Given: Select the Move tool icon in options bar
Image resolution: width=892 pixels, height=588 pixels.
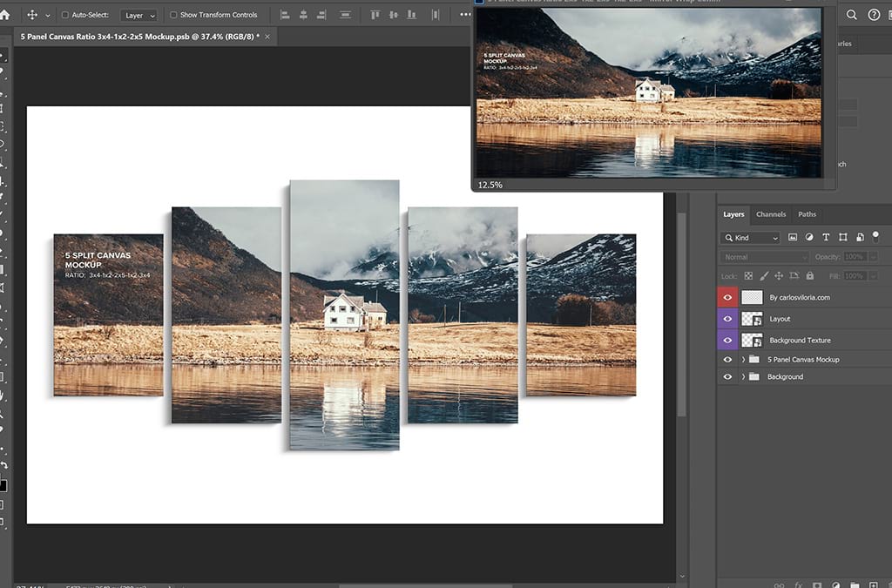Looking at the screenshot, I should point(32,15).
